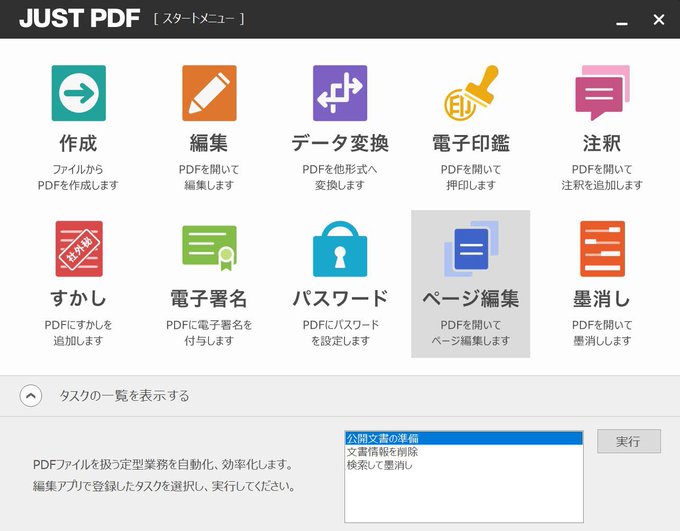Screen dimensions: 680x531
Task: Click the 電子署名 certificate icon
Action: (x=209, y=248)
